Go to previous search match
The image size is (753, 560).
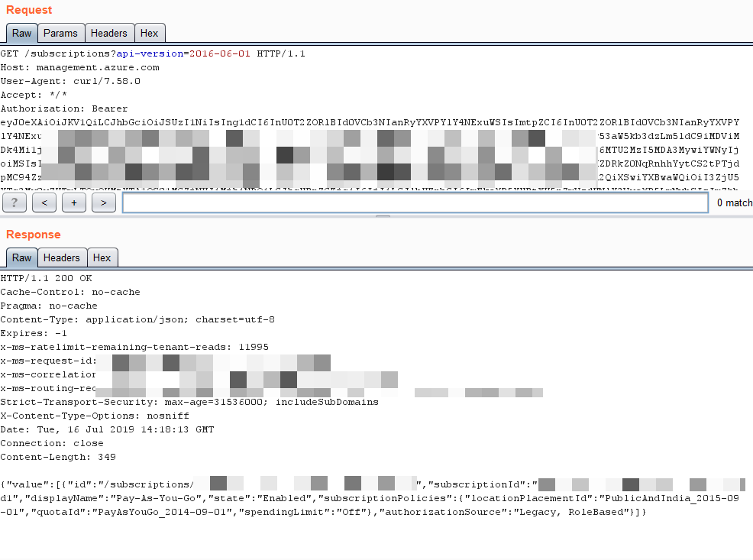tap(44, 202)
